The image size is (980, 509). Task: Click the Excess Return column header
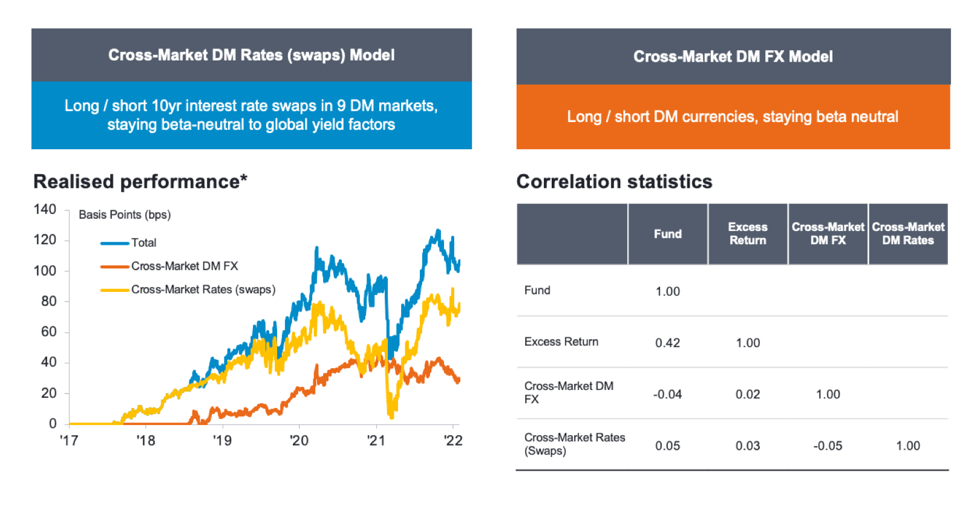pyautogui.click(x=748, y=234)
